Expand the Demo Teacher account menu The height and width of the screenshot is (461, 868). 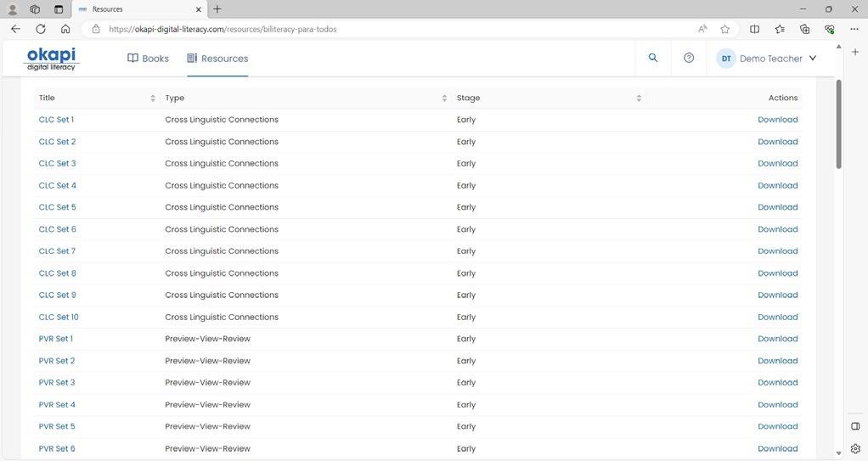coord(813,58)
